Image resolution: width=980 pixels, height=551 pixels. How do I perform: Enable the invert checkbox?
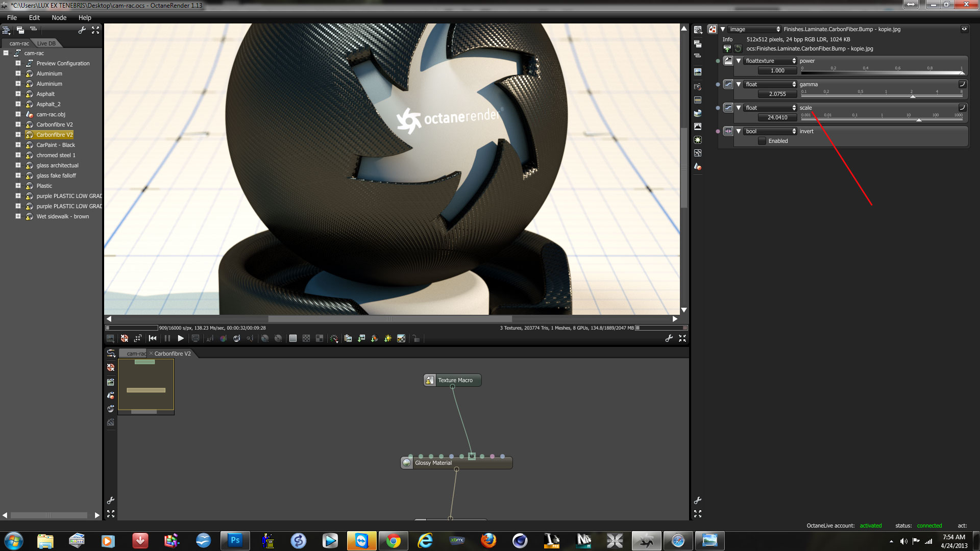[x=762, y=141]
